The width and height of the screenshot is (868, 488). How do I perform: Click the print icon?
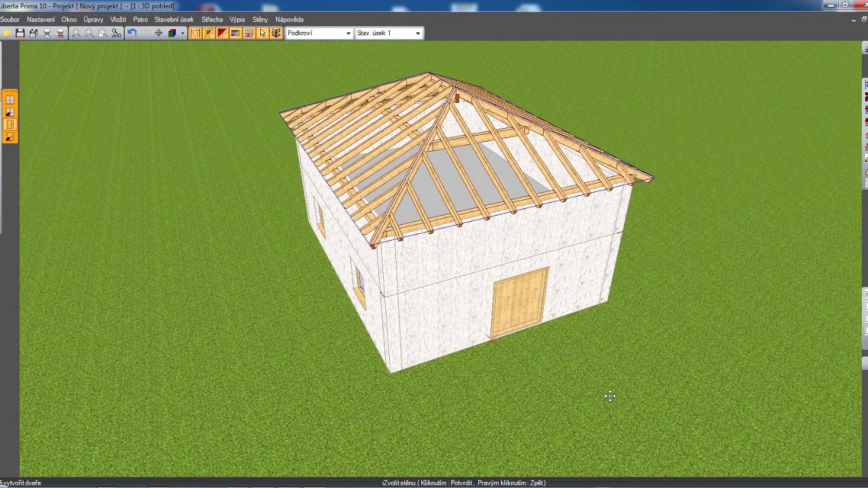[47, 33]
